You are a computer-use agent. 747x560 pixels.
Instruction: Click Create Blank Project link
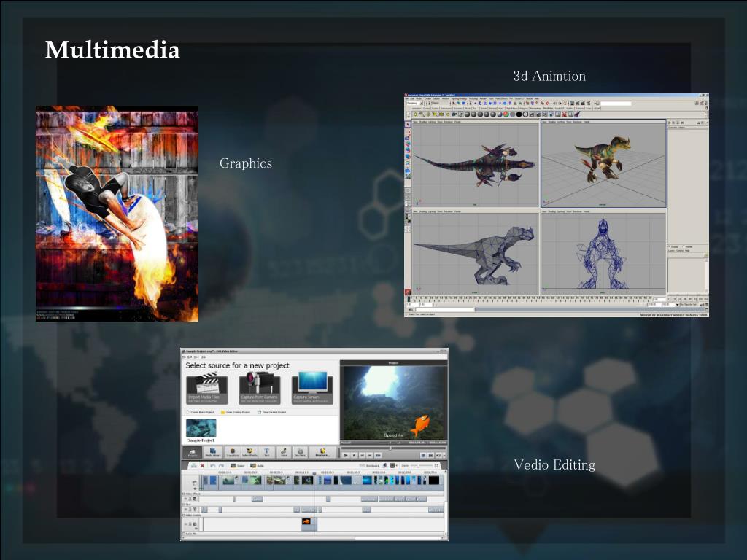click(x=202, y=412)
